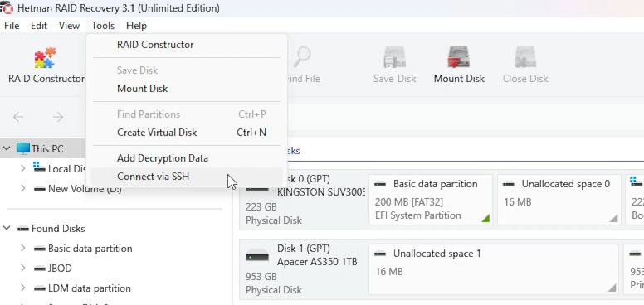This screenshot has height=305, width=644.
Task: Close the open Tools menu
Action: click(x=103, y=26)
